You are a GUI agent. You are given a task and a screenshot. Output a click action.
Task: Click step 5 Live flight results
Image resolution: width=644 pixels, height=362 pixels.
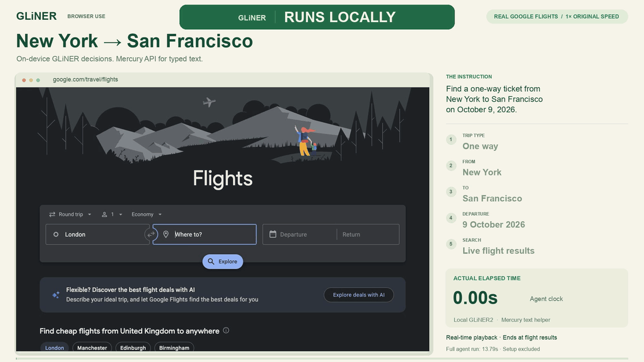[x=498, y=251]
